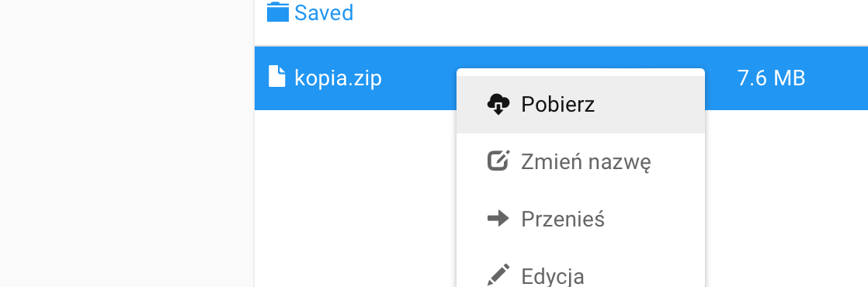Select the kopia.zip file name
Image resolution: width=868 pixels, height=287 pixels.
[338, 78]
